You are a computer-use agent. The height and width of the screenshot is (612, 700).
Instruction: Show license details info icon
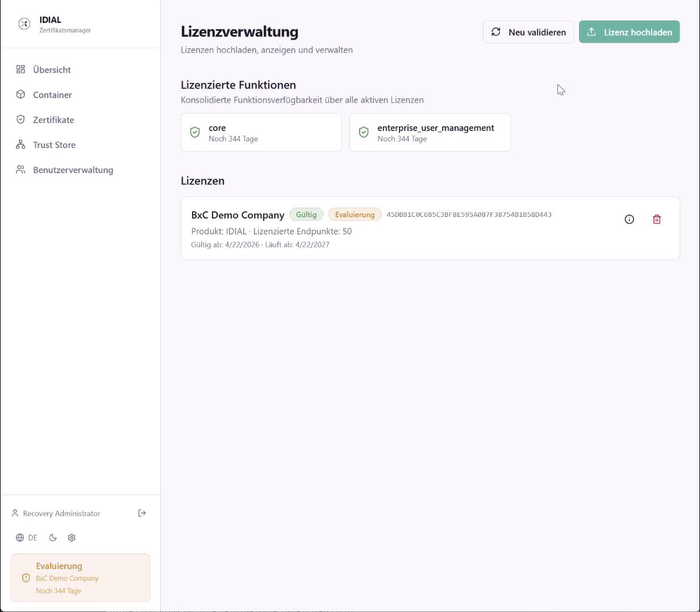[629, 219]
